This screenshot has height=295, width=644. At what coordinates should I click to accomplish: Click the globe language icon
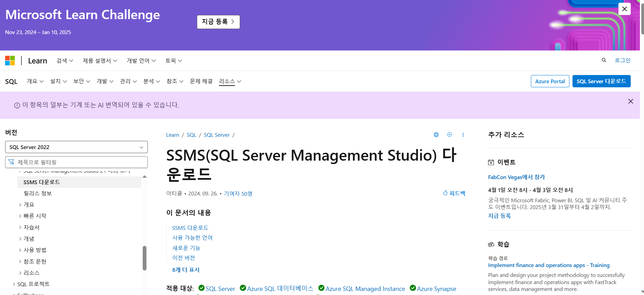click(436, 135)
